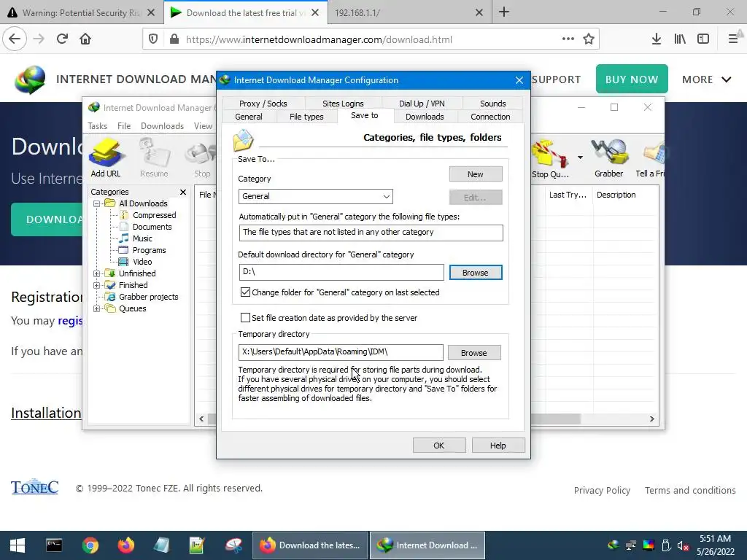Select Grabber projects in category tree

(148, 297)
